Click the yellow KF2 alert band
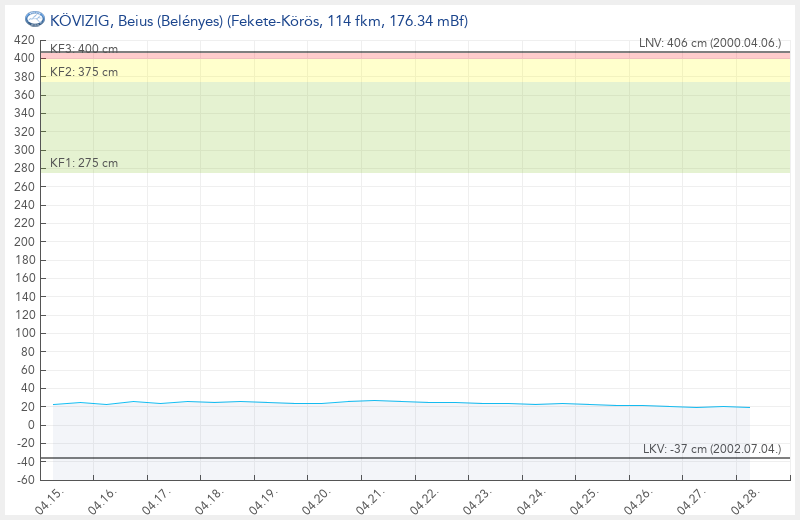Viewport: 800px width, 520px height. [x=400, y=70]
